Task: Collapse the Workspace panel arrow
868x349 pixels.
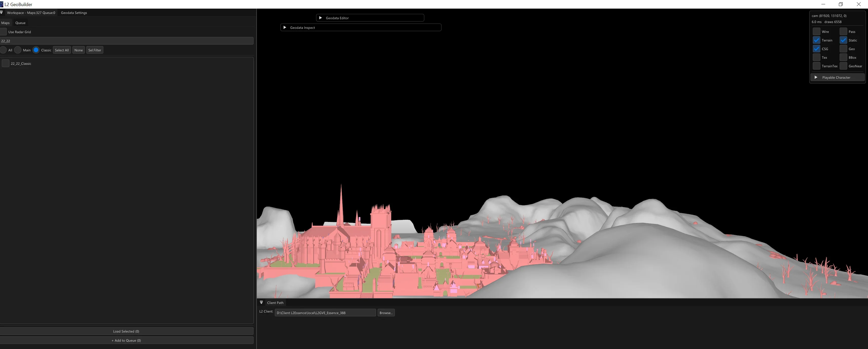Action: pyautogui.click(x=2, y=12)
